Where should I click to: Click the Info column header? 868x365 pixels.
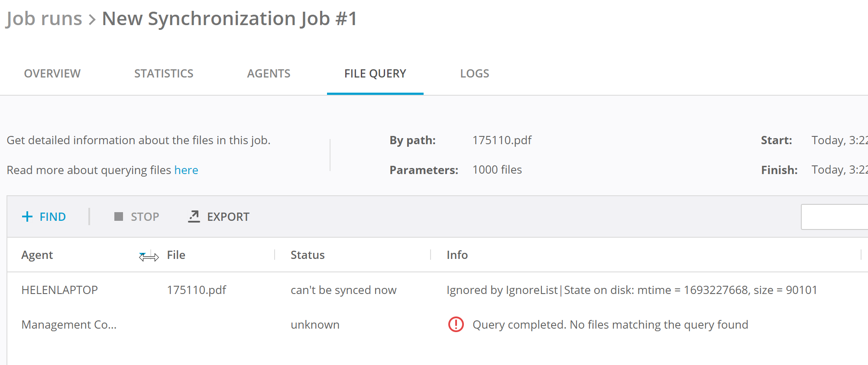[457, 255]
